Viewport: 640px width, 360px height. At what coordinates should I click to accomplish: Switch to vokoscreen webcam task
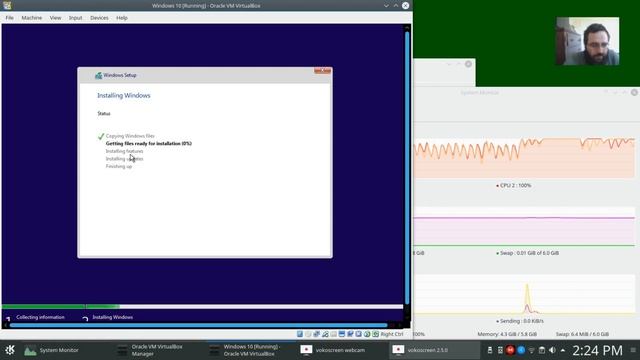[342, 350]
